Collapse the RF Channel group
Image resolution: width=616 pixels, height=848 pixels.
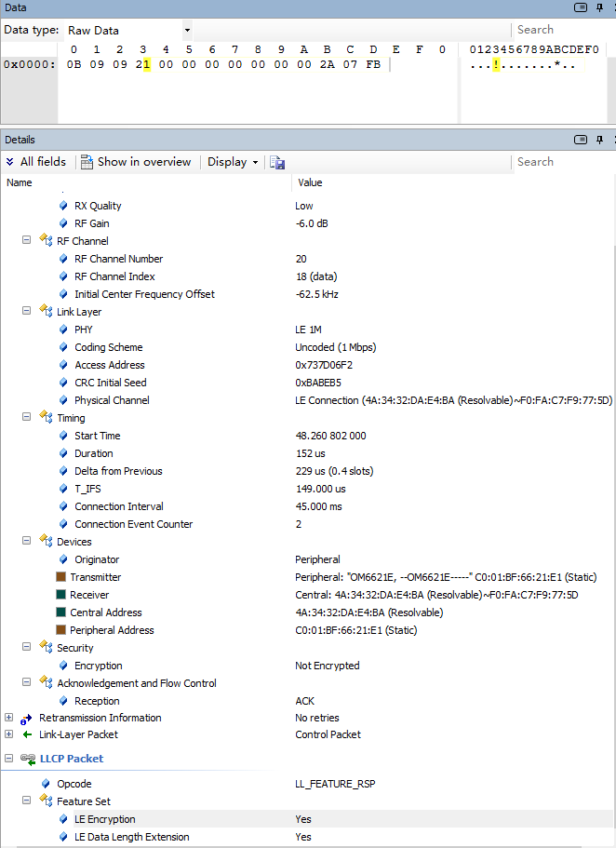26,240
